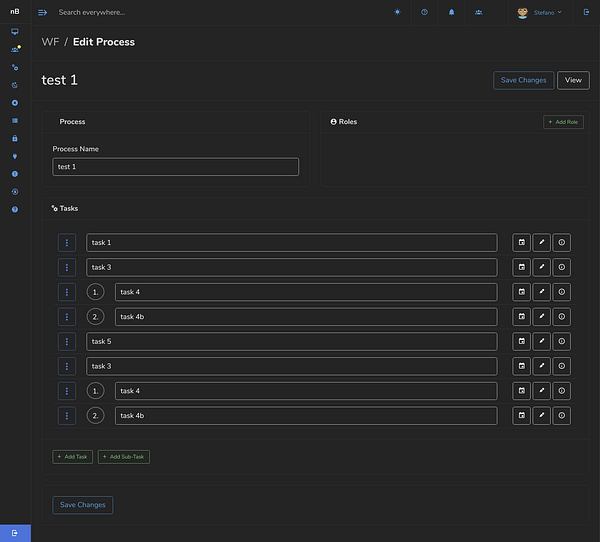Click the Process Name input field
The width and height of the screenshot is (600, 542).
coord(175,167)
